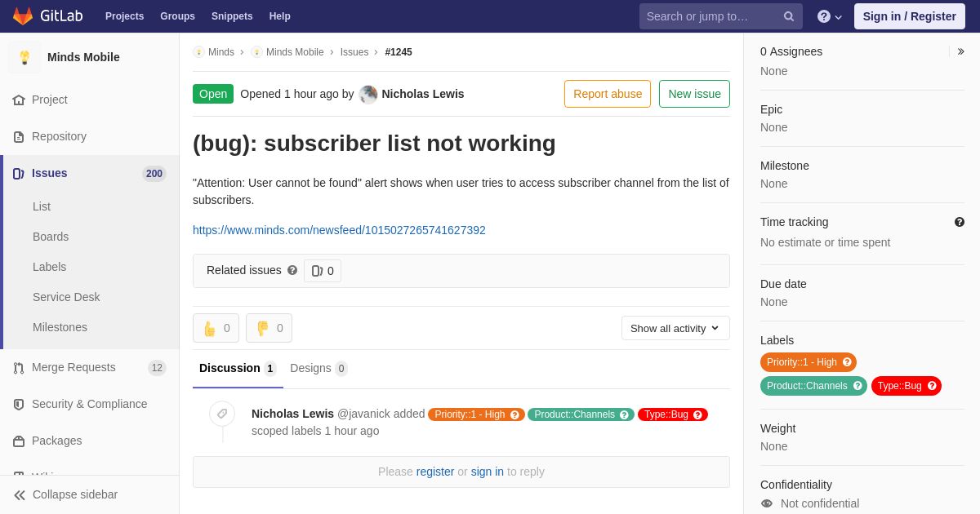Click the Issues count badge 200

tap(154, 174)
